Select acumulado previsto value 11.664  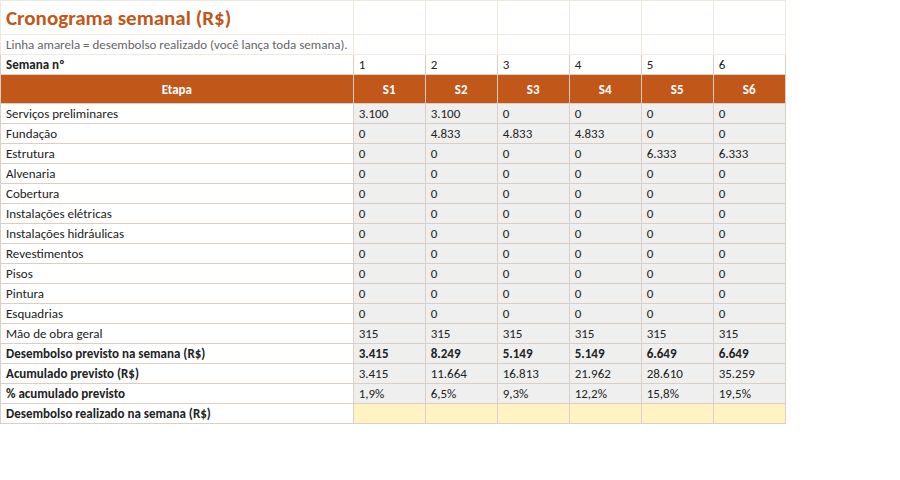(461, 374)
